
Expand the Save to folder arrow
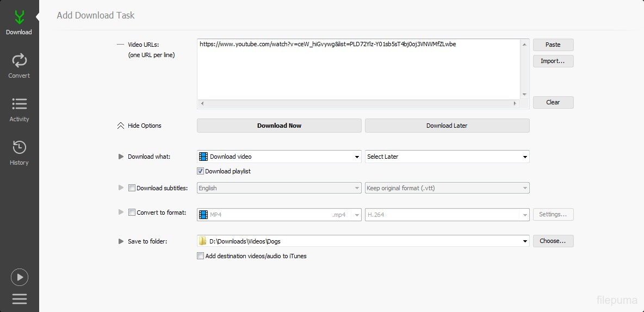pyautogui.click(x=121, y=241)
